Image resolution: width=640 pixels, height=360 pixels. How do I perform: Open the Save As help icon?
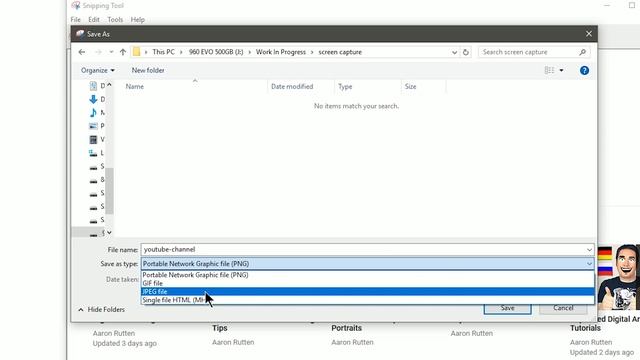584,71
